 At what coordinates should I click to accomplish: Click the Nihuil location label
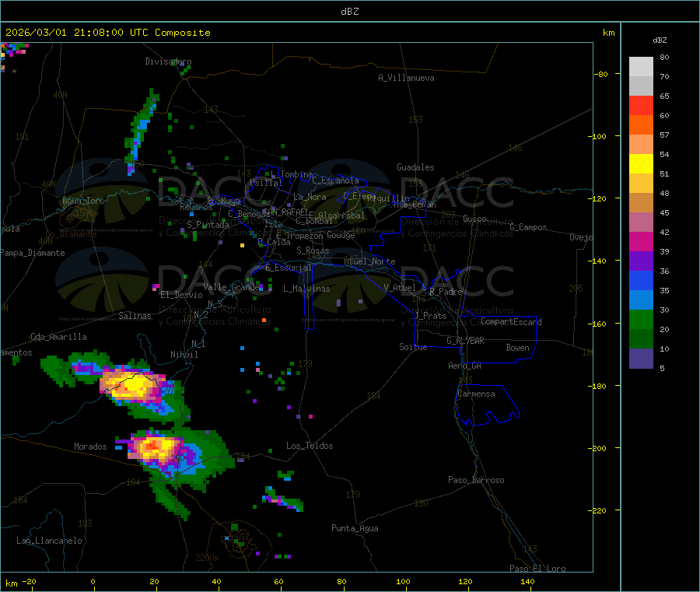pos(184,355)
